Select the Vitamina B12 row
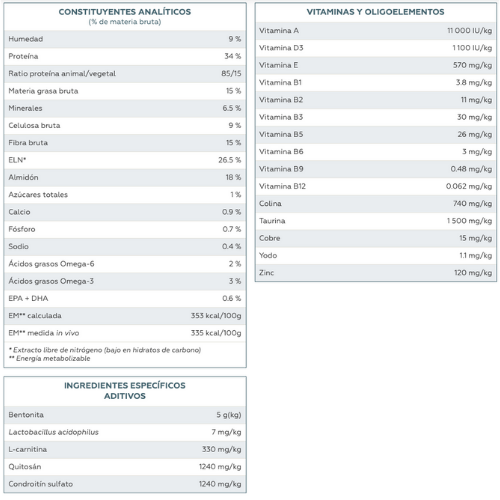The image size is (500, 500). [376, 186]
